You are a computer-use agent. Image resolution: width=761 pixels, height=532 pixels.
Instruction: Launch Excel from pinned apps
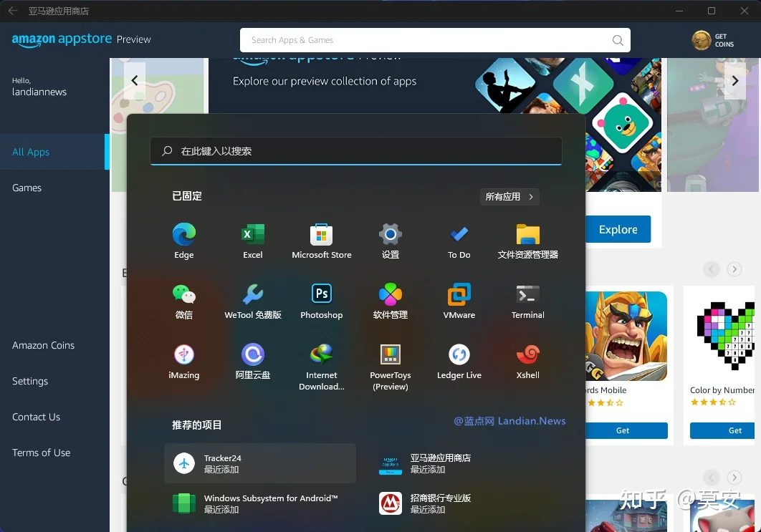[x=253, y=241]
